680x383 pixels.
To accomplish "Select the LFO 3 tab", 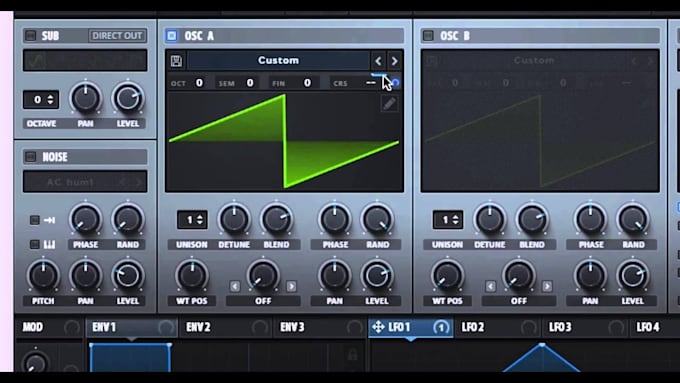I will tap(585, 327).
